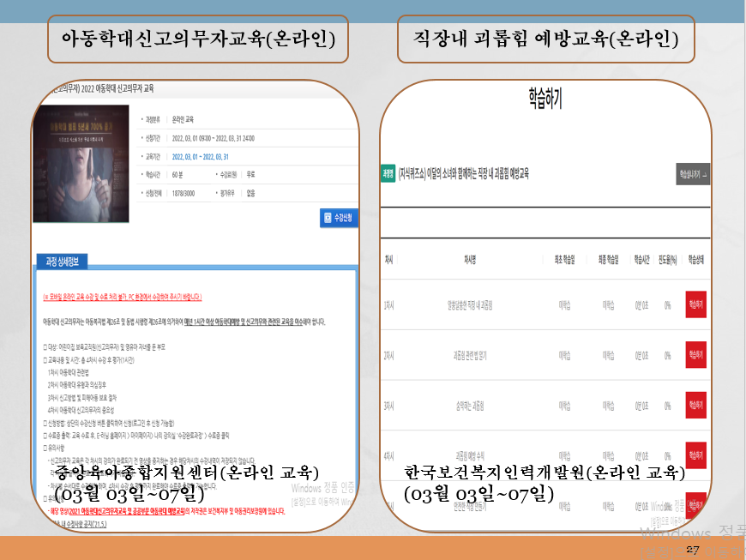Click the 0% progress in the 2차시 row
Image resolution: width=746 pixels, height=560 pixels.
(667, 356)
